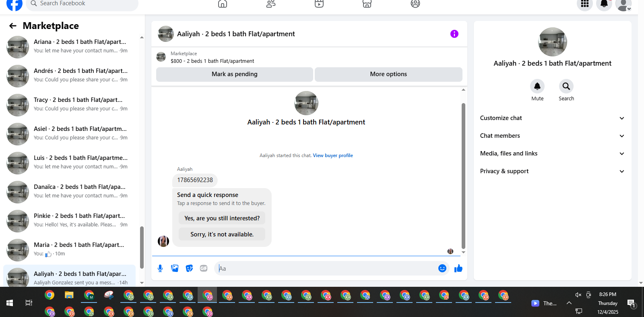Image resolution: width=644 pixels, height=317 pixels.
Task: Show hidden tray icons chevron
Action: tap(569, 303)
